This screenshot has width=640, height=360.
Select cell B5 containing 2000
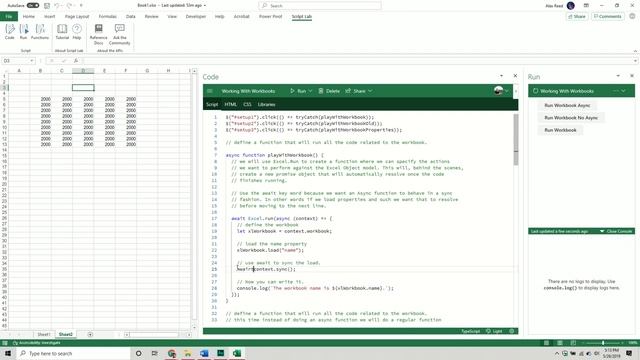40,99
